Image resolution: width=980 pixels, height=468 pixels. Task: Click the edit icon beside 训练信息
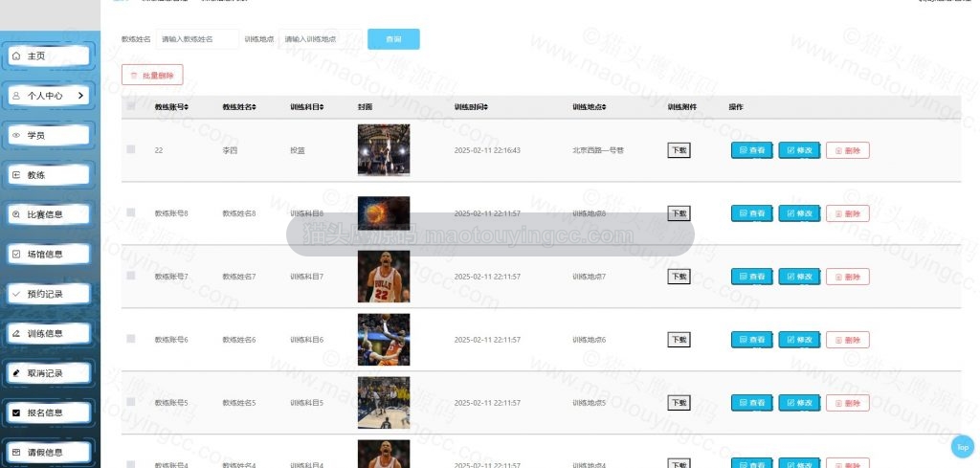16,333
